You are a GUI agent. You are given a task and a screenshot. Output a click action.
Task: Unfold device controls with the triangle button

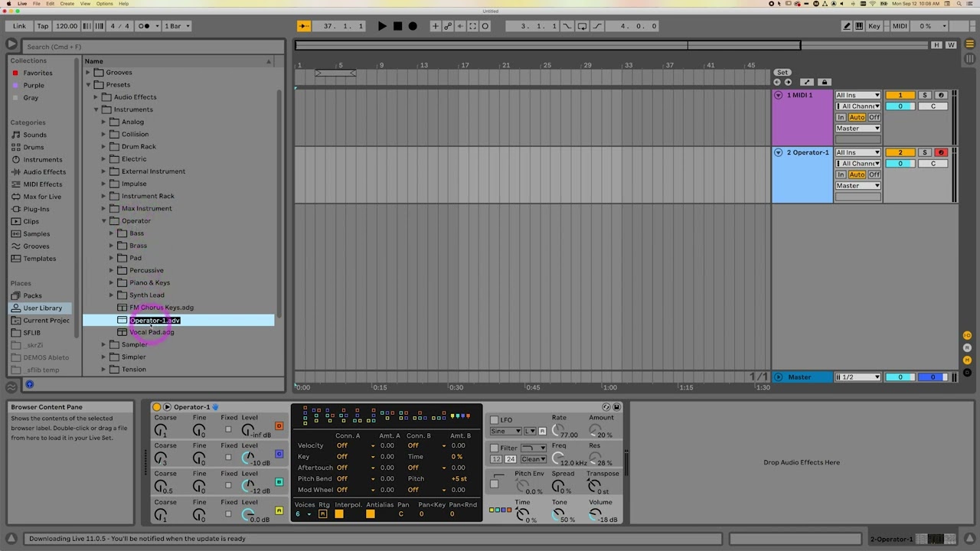tap(167, 407)
